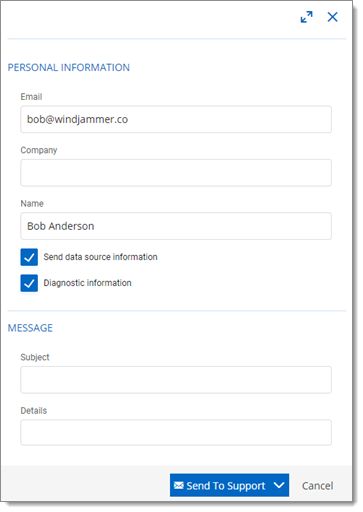Click the Subject label
Viewport: 363px width, 512px height.
point(35,357)
